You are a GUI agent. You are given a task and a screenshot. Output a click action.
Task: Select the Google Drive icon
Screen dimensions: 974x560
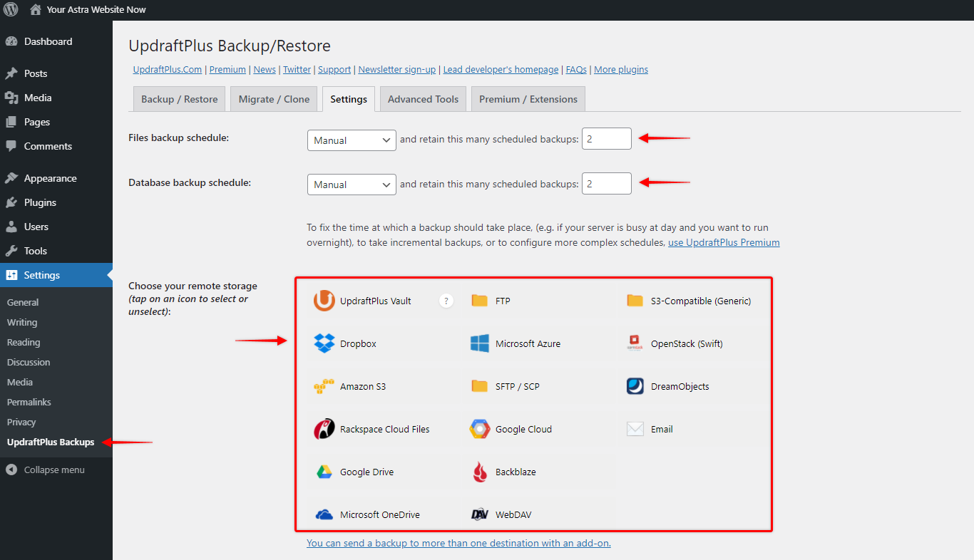[324, 472]
